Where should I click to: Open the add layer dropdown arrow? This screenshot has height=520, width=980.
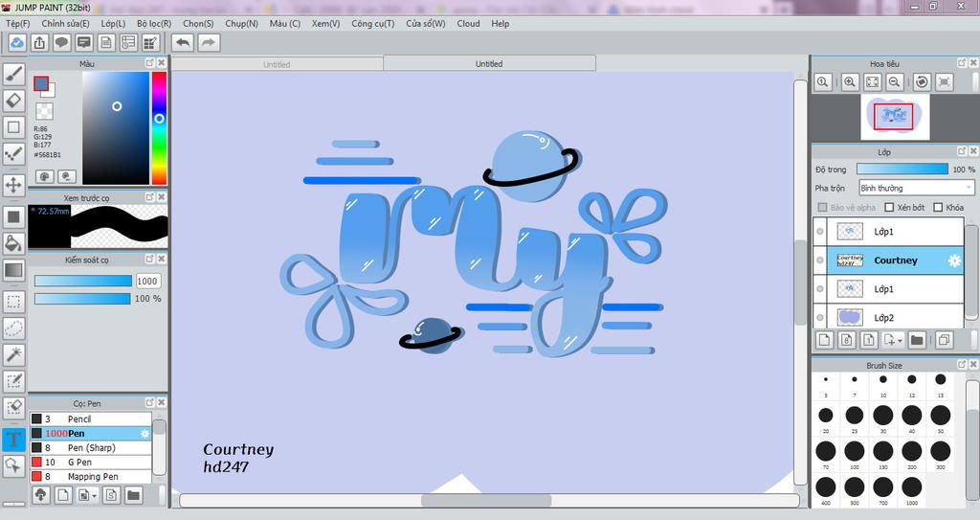coord(900,340)
